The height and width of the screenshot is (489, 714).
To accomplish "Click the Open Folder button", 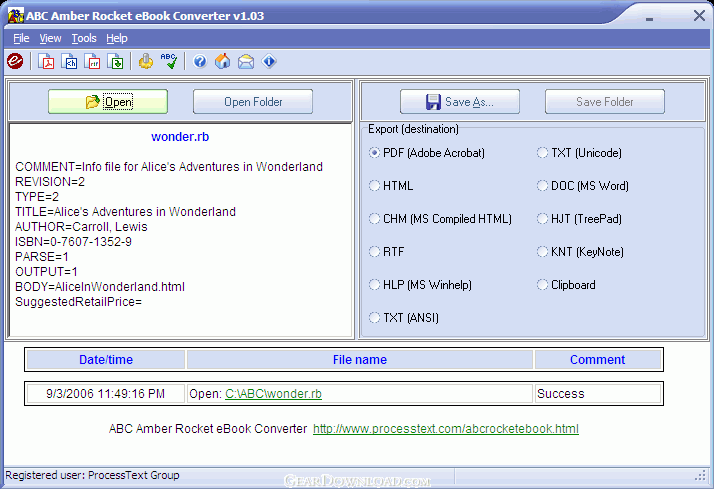I will point(253,102).
